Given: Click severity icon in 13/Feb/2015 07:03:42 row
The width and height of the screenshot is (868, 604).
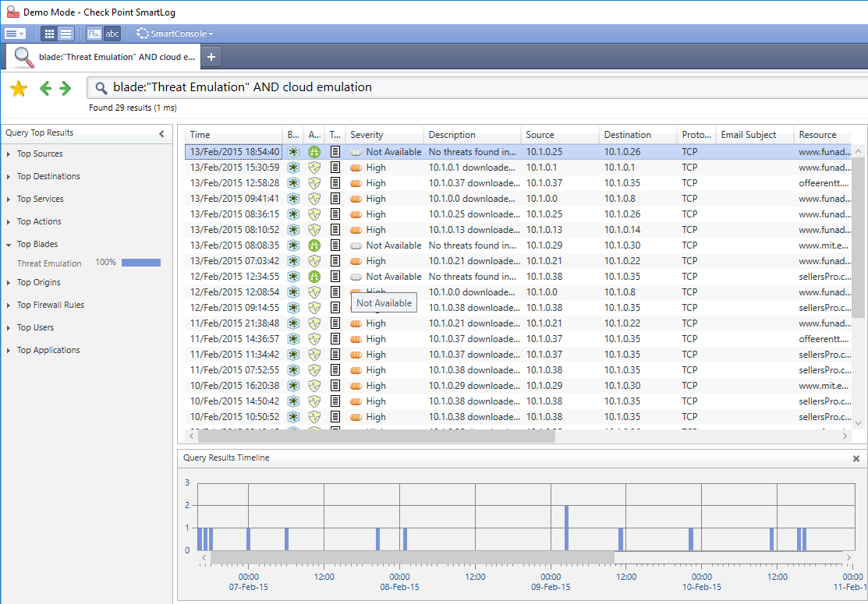Looking at the screenshot, I should tap(356, 261).
